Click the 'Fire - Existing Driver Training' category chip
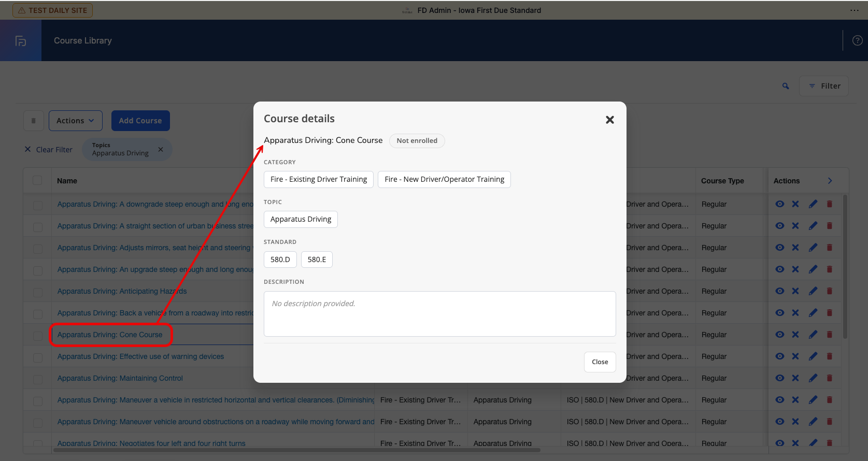The height and width of the screenshot is (461, 868). point(319,179)
